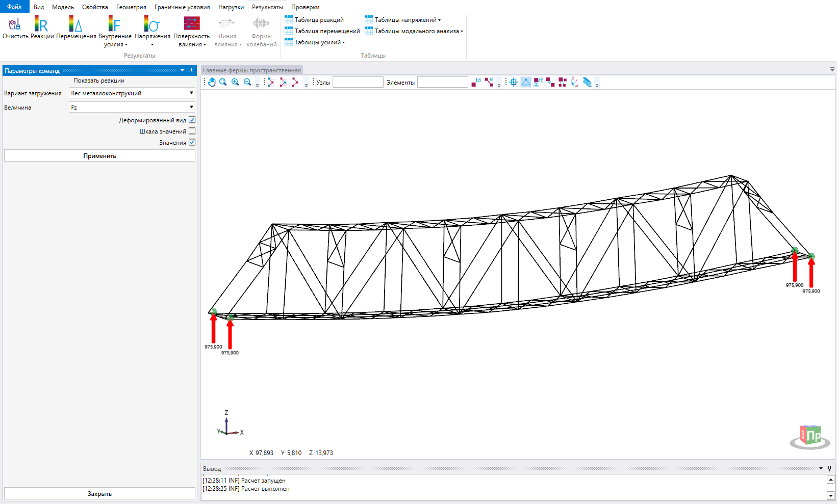This screenshot has height=504, width=837.
Task: Expand view tabs list arrow
Action: pos(832,69)
